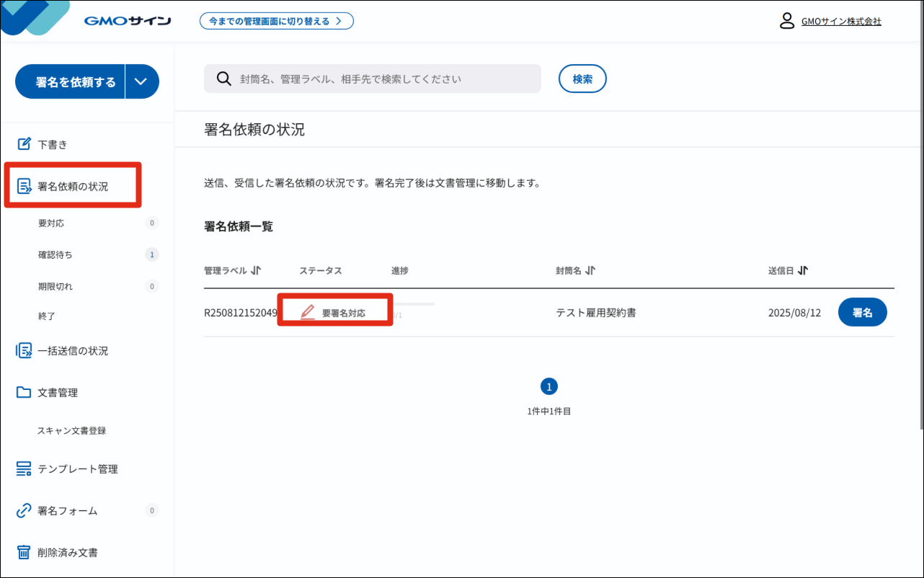
Task: Click the user account icon
Action: (787, 21)
